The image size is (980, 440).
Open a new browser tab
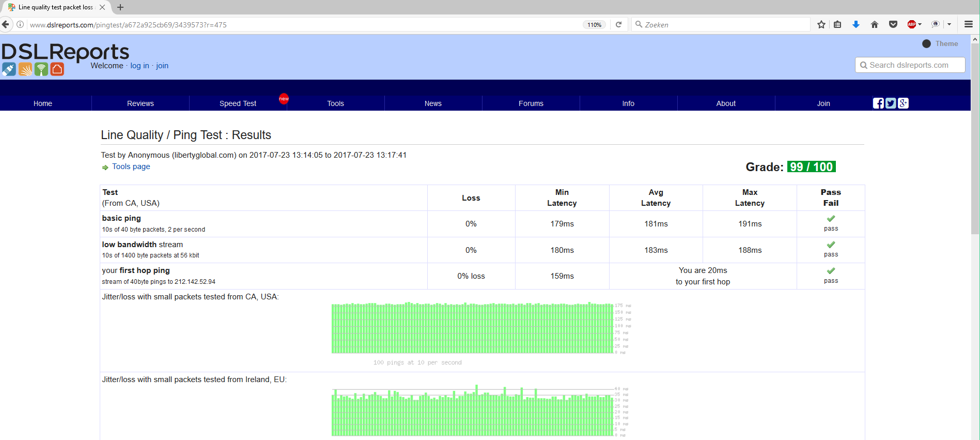pyautogui.click(x=120, y=7)
